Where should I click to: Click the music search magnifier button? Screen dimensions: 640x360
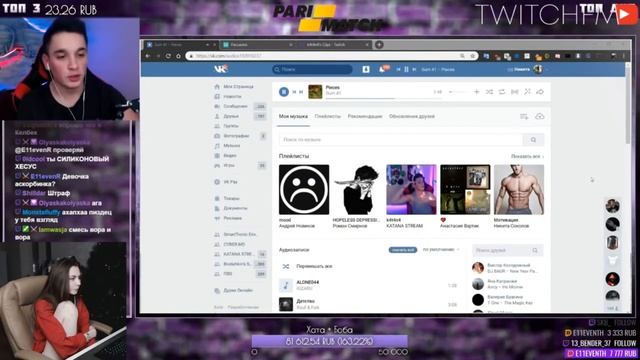tap(533, 140)
